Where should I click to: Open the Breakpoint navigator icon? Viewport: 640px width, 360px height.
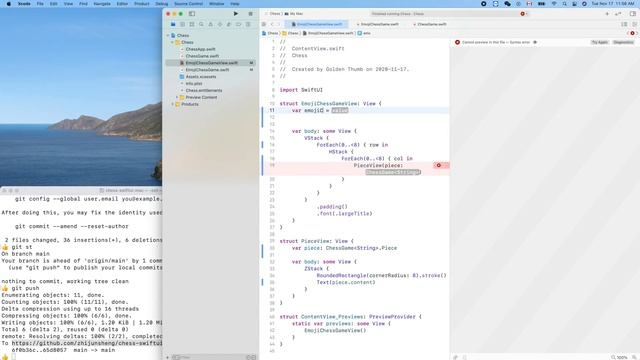click(x=238, y=24)
